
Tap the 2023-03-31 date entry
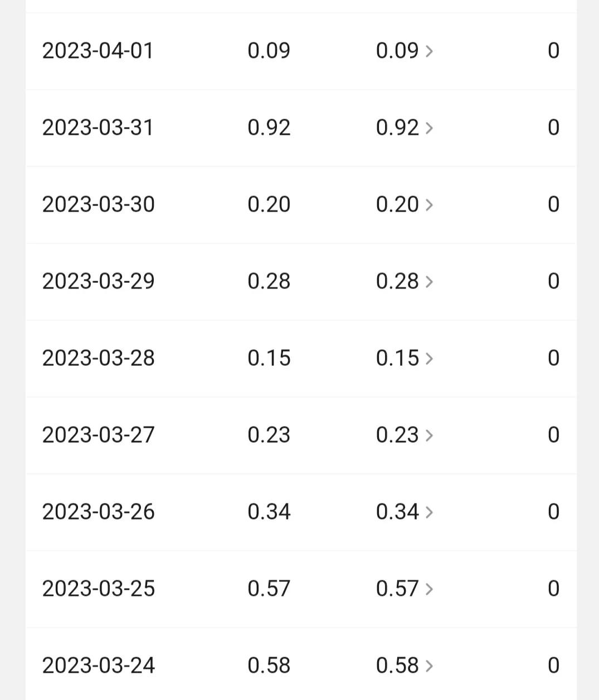[98, 128]
